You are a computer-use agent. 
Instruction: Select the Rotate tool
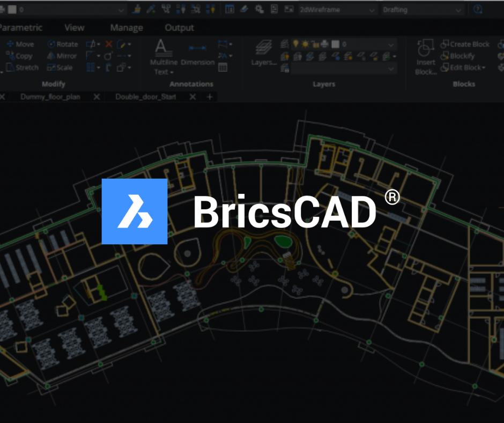(62, 45)
